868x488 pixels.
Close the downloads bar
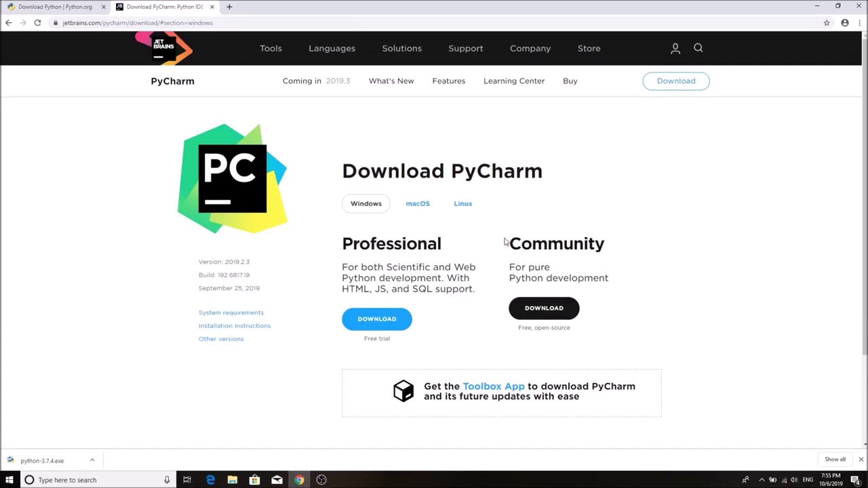(x=861, y=460)
